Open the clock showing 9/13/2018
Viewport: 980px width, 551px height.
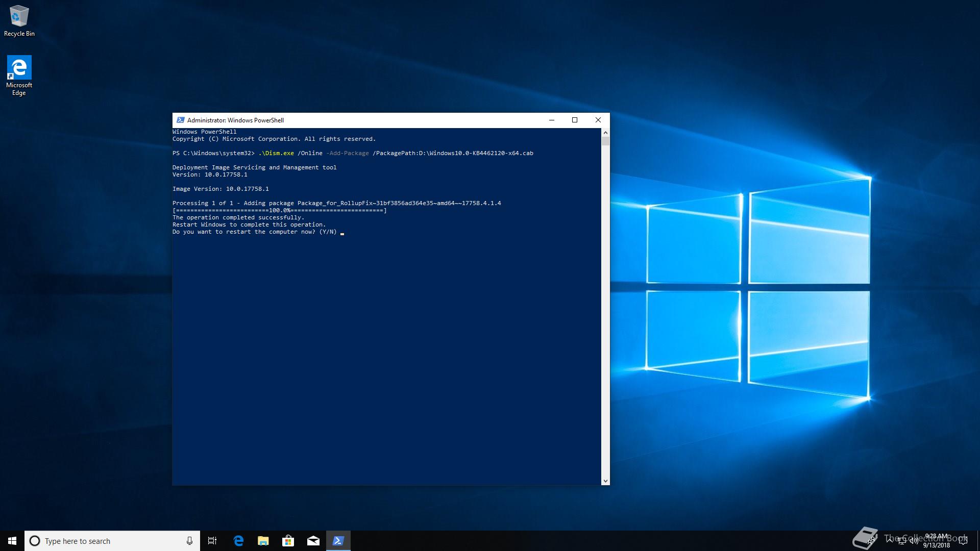click(936, 541)
